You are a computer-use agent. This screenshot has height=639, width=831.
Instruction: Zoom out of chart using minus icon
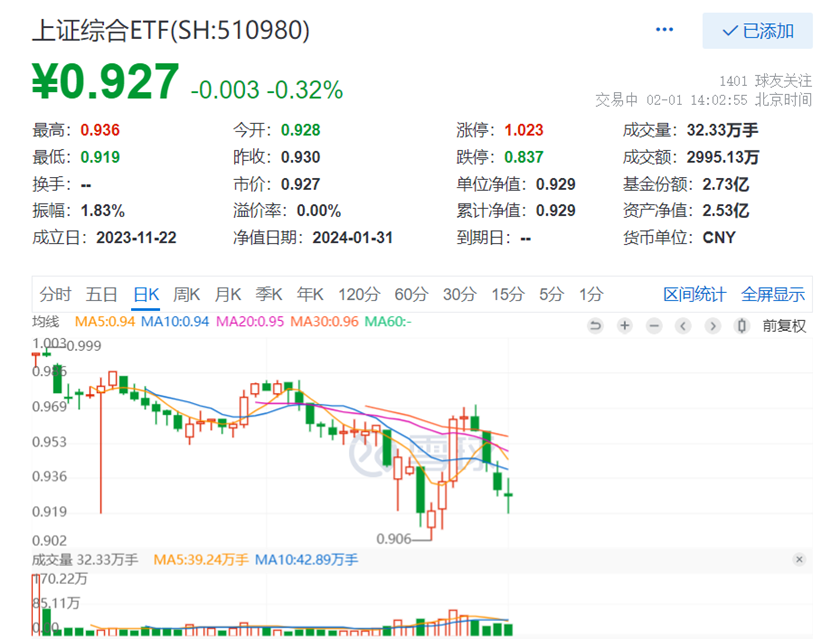pos(654,326)
